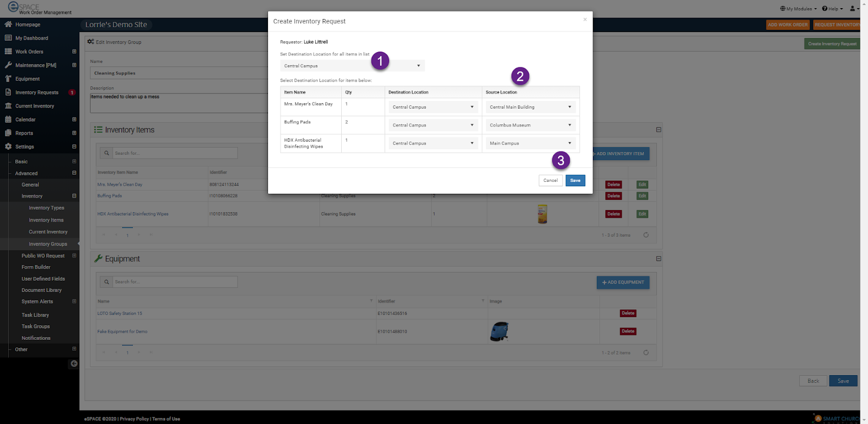The image size is (868, 424).
Task: Open the Help menu
Action: click(832, 9)
